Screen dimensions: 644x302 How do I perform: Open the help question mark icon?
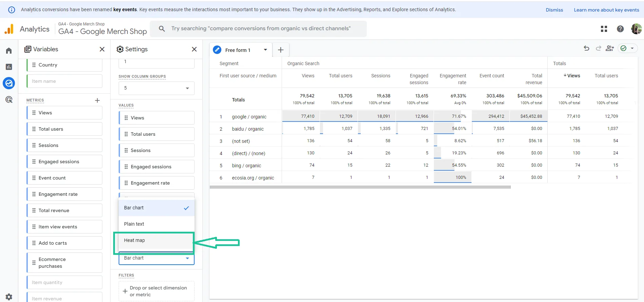(620, 29)
